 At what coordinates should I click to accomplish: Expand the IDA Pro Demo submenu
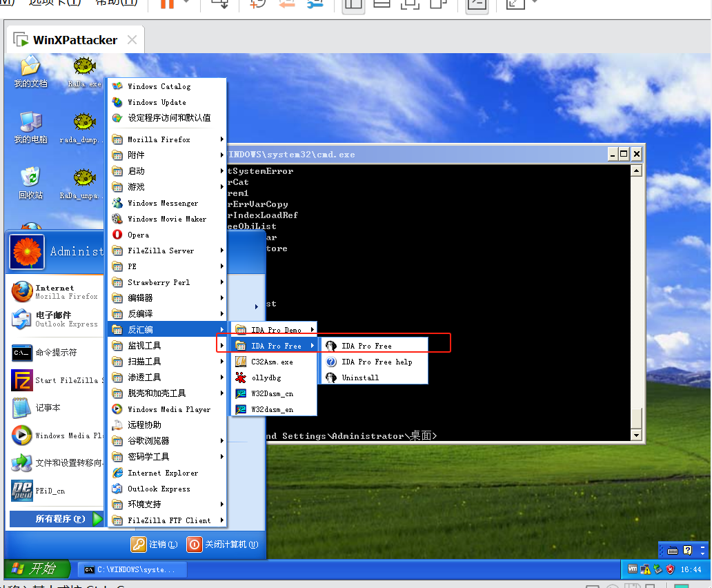point(274,330)
